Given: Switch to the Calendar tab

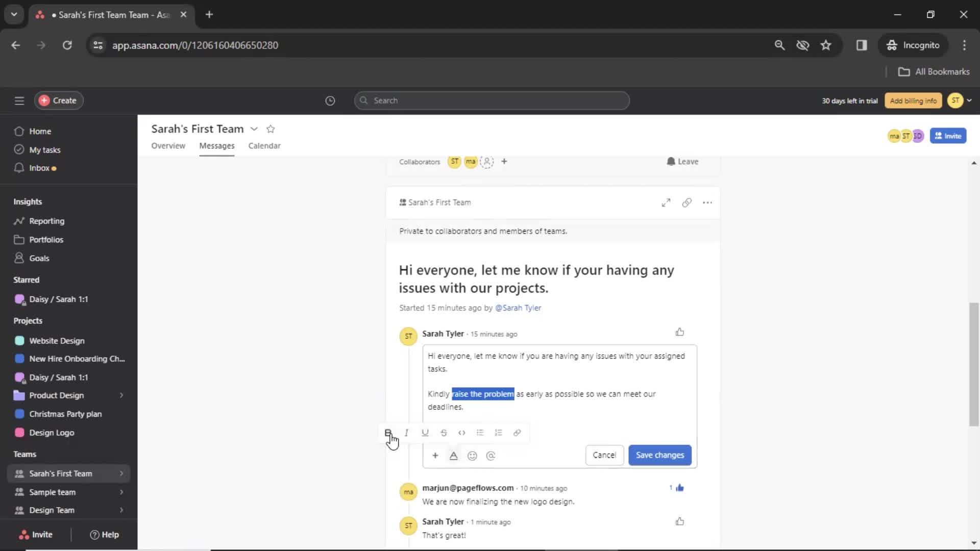Looking at the screenshot, I should click(264, 145).
